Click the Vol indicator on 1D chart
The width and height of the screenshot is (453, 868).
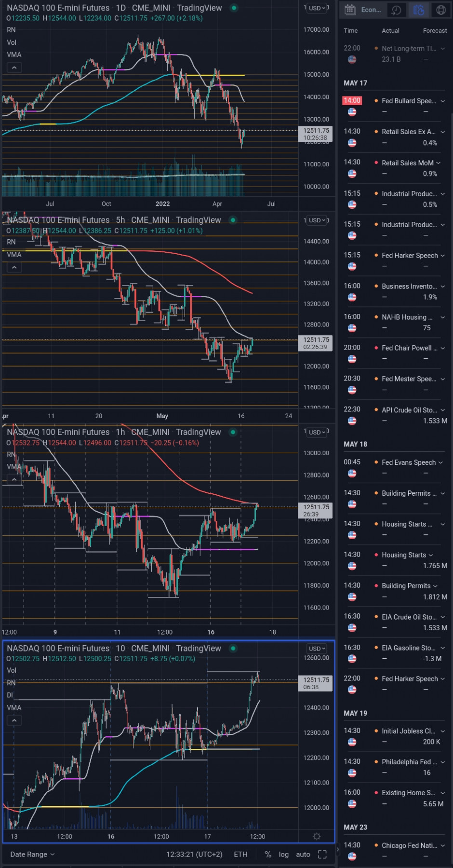[12, 42]
